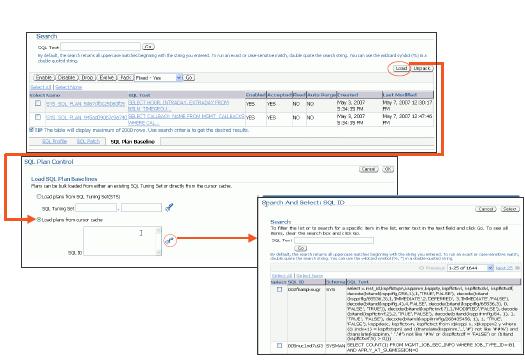
Task: Open the first SYS_SQL_PLAN name link
Action: coord(85,104)
